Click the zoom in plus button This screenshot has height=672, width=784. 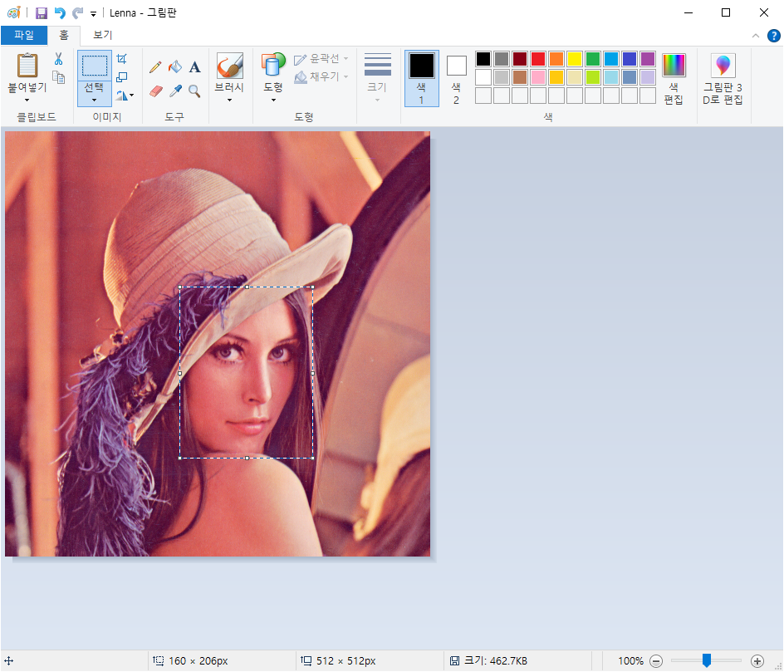[x=757, y=661]
